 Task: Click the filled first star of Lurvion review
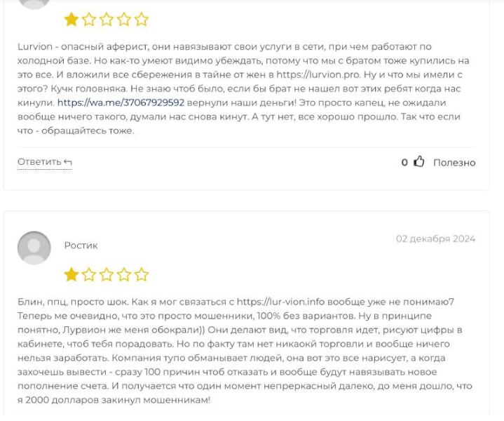pos(71,20)
